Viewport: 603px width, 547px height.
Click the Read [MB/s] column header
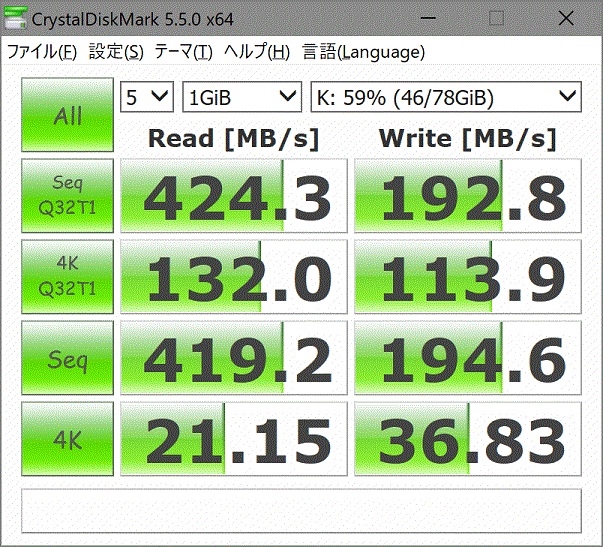tap(234, 138)
